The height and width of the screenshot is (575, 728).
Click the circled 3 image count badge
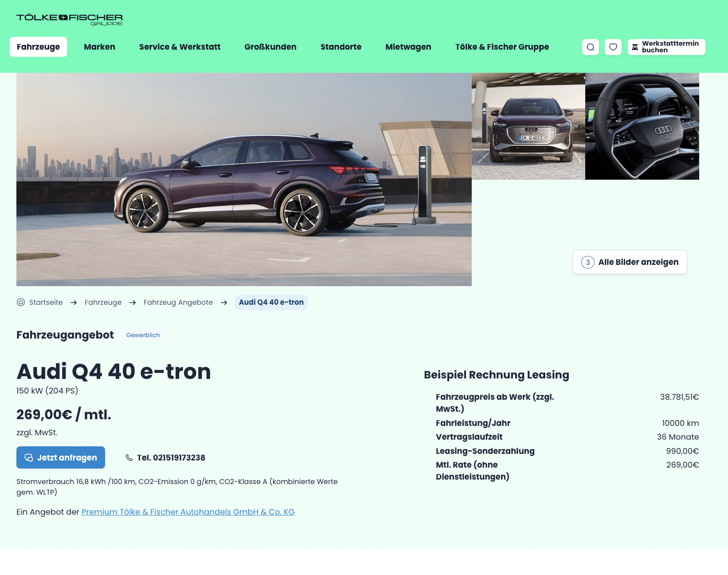(x=588, y=262)
